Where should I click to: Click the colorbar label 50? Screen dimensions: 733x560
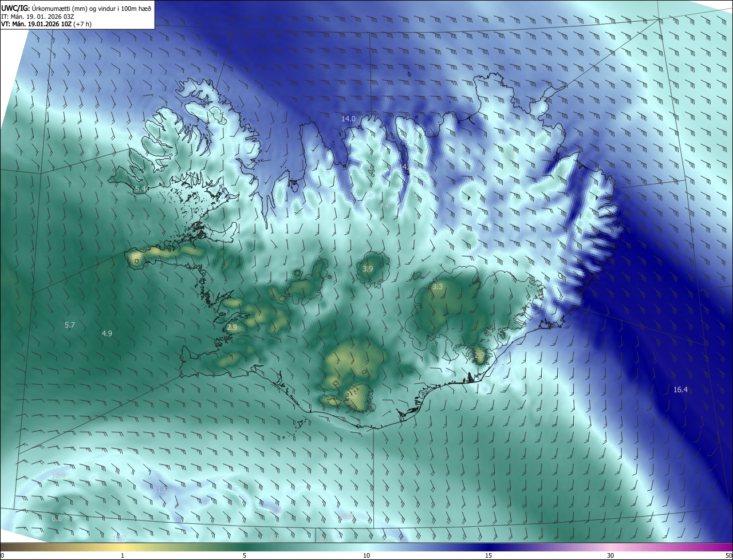click(728, 555)
